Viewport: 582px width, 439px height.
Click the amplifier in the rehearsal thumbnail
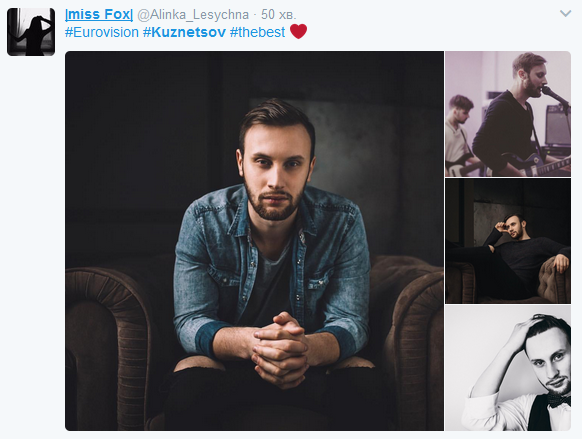click(x=557, y=125)
